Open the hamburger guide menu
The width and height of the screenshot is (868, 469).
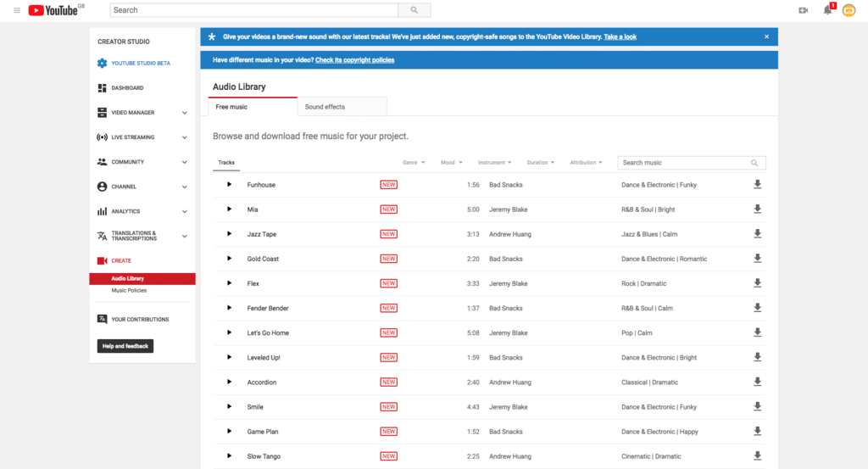[17, 10]
